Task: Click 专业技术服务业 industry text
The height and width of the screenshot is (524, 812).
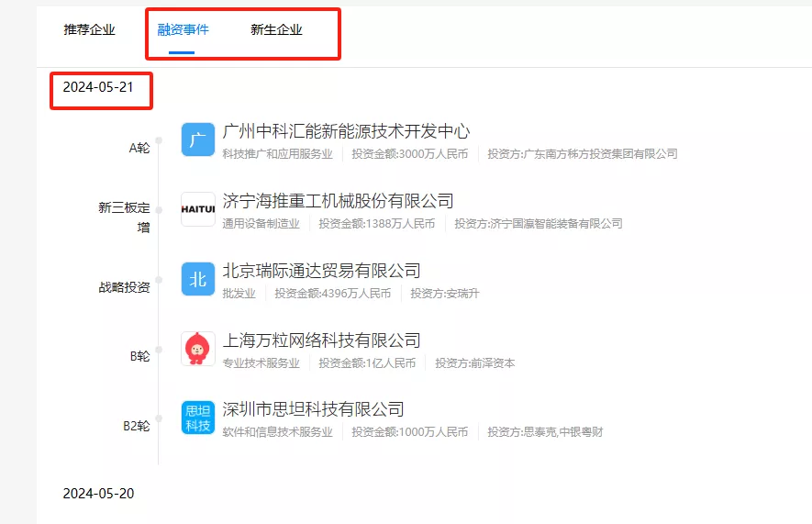Action: [261, 363]
